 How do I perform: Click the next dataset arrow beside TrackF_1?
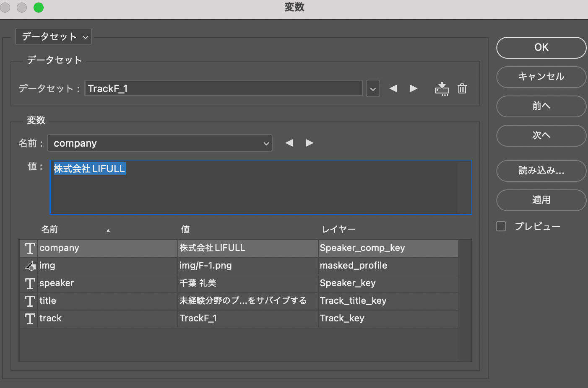coord(414,88)
